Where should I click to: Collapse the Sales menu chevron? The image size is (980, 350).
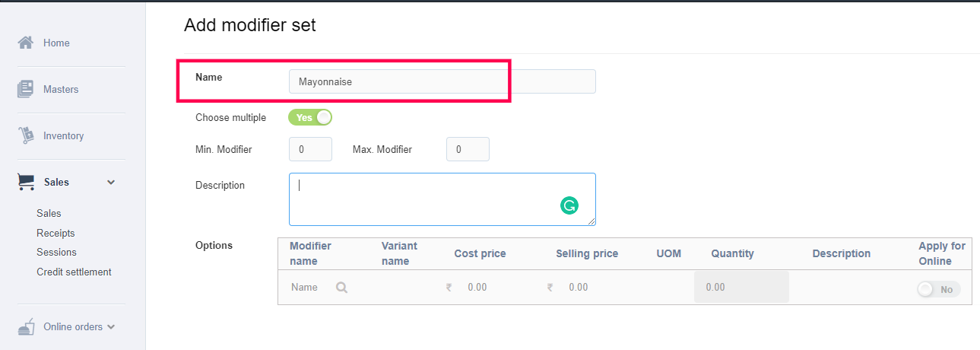pos(111,183)
